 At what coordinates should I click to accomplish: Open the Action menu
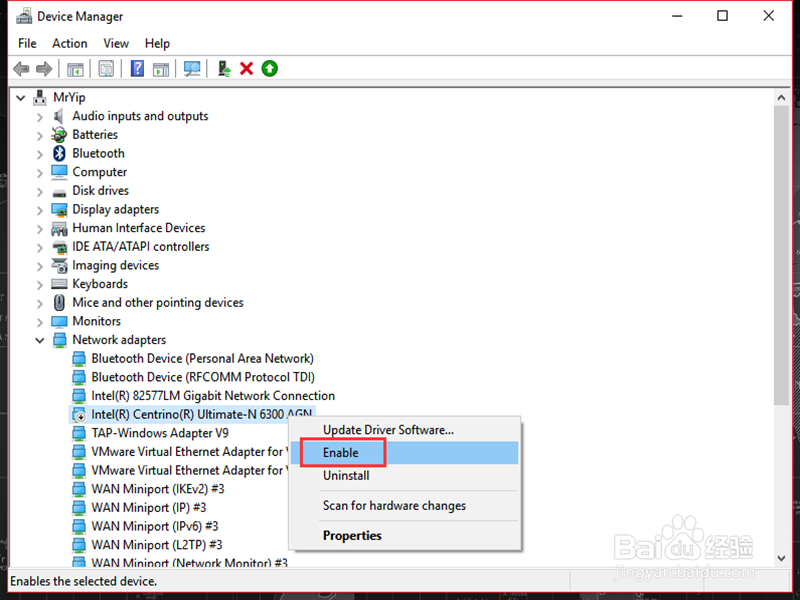[x=69, y=43]
